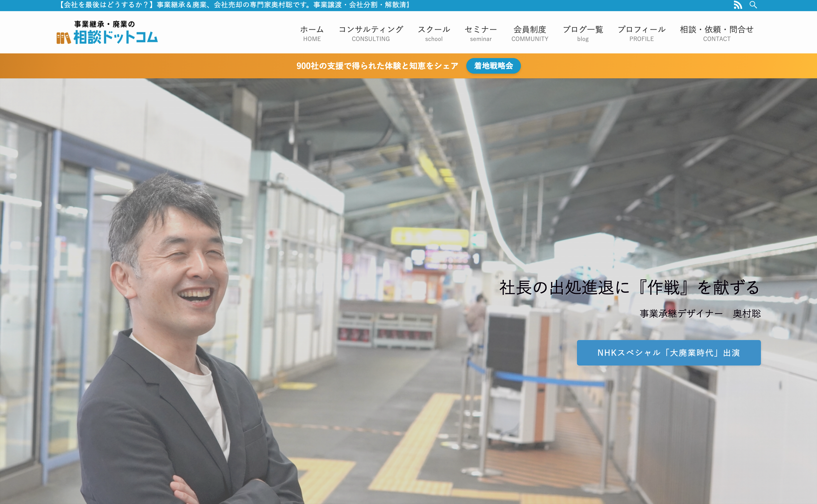The image size is (817, 504).
Task: Open the セミナー seminar menu item
Action: (480, 33)
